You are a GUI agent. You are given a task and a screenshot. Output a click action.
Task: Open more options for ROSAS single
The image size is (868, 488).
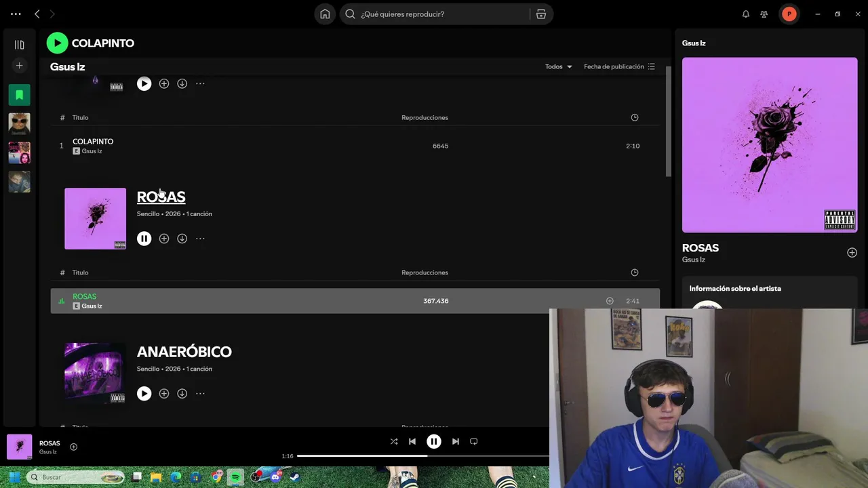point(200,239)
